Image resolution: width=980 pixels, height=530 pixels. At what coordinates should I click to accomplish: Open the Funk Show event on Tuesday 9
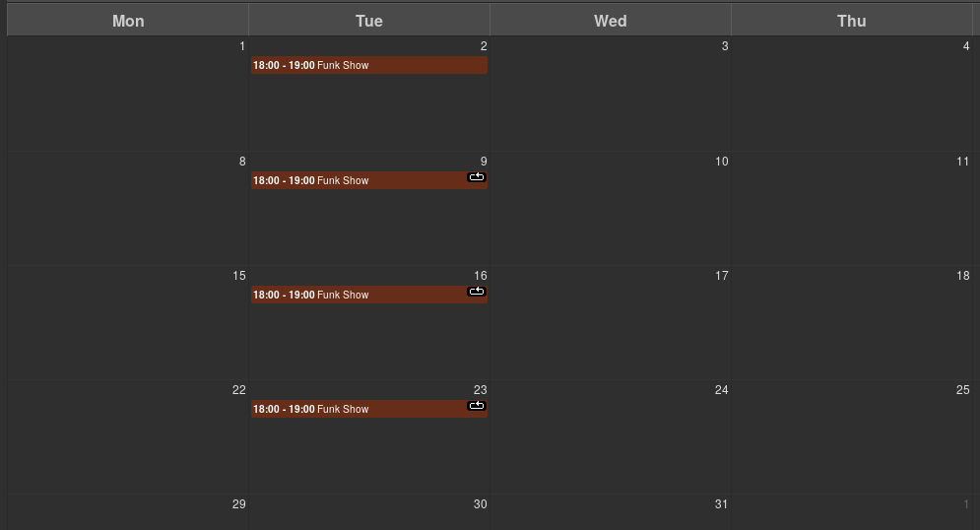click(369, 180)
